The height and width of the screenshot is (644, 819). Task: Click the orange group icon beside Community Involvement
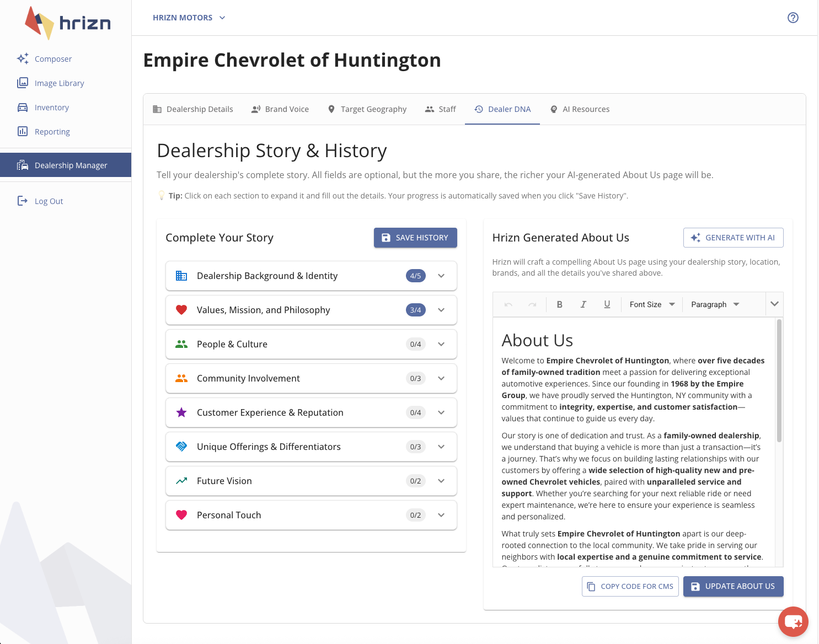(x=181, y=378)
